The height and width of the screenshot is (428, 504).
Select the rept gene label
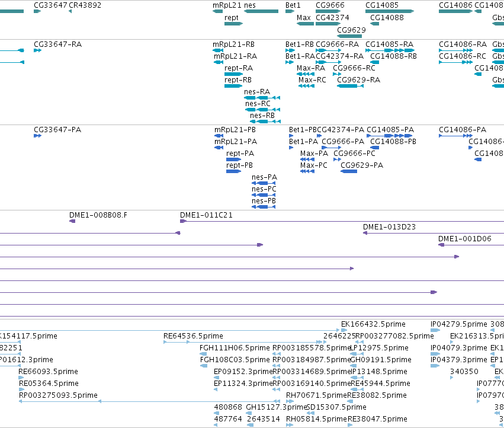click(x=232, y=18)
